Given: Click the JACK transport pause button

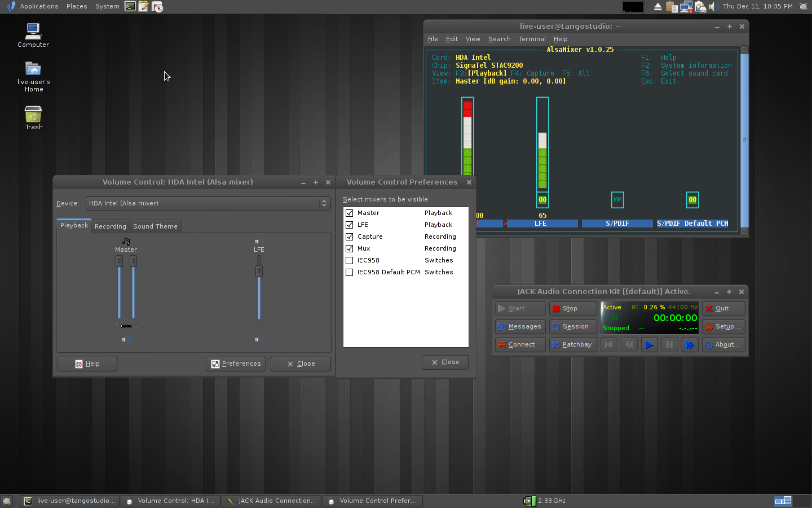Looking at the screenshot, I should click(x=669, y=345).
